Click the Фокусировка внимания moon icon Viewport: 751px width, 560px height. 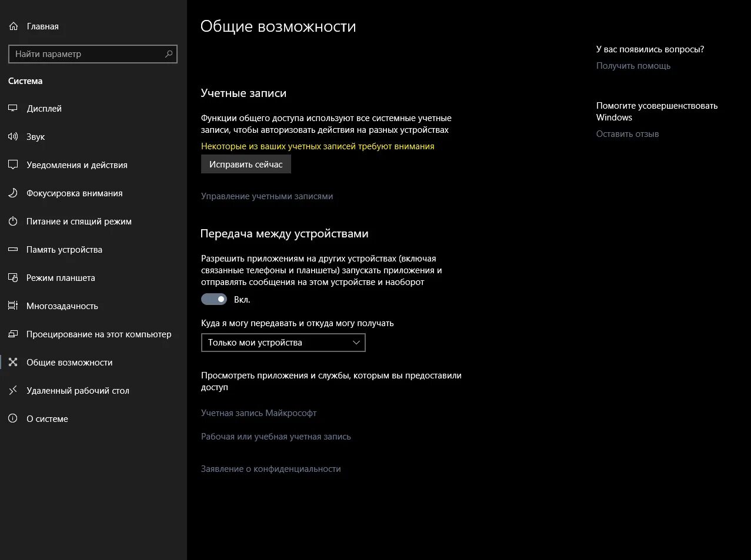tap(13, 193)
